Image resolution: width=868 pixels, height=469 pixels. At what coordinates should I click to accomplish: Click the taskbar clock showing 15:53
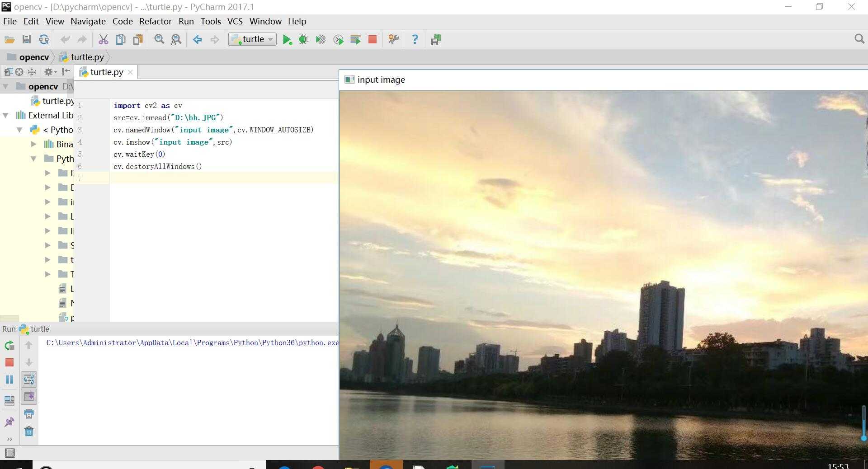pos(838,465)
